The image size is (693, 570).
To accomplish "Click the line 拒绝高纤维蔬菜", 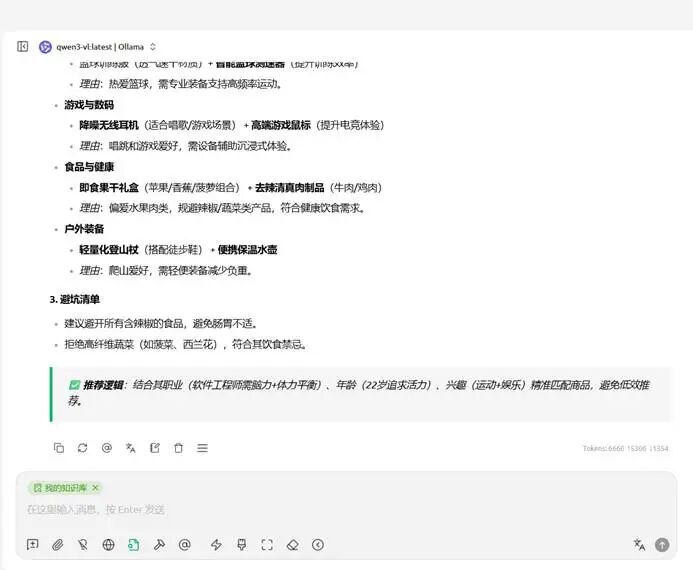I will click(x=185, y=344).
